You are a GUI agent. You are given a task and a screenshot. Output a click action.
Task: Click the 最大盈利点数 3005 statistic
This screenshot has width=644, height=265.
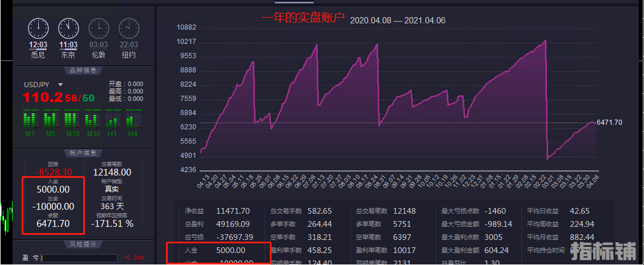click(472, 237)
